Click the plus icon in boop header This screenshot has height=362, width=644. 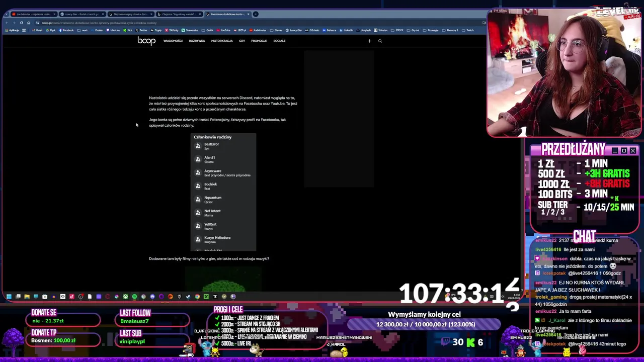pyautogui.click(x=369, y=41)
